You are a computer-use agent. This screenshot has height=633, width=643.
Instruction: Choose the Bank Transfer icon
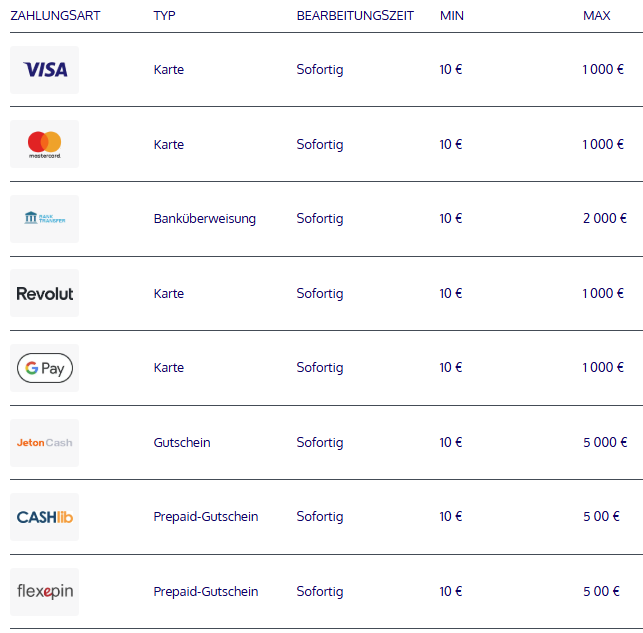coord(44,219)
